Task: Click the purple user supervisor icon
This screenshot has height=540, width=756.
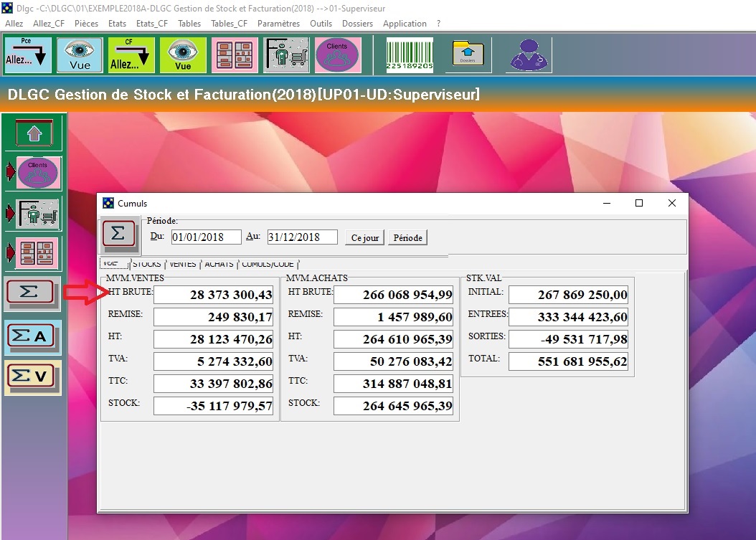Action: 529,55
